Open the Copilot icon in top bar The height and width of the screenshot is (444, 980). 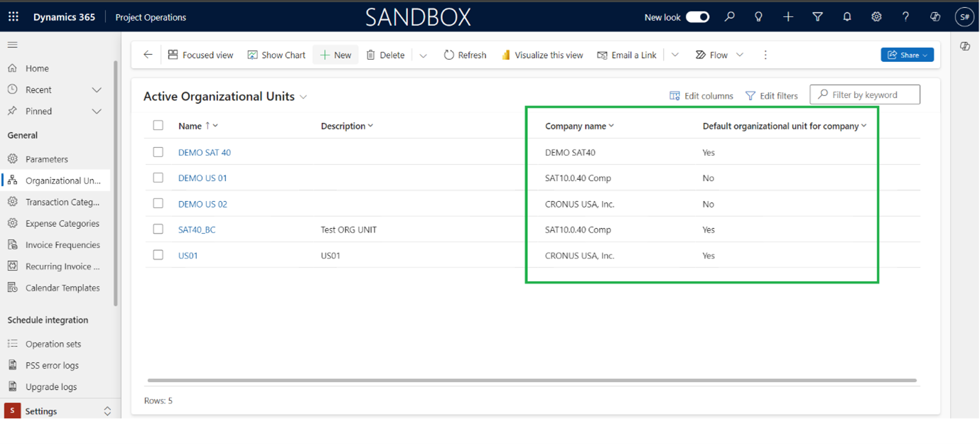(x=935, y=17)
